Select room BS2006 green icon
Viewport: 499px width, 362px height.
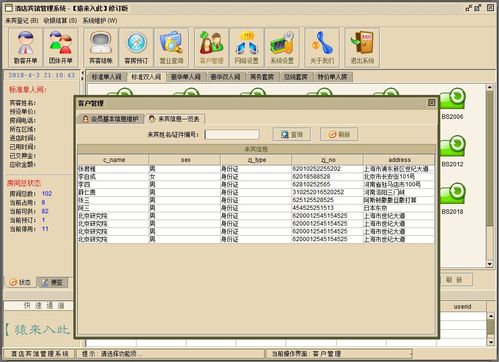(x=453, y=99)
